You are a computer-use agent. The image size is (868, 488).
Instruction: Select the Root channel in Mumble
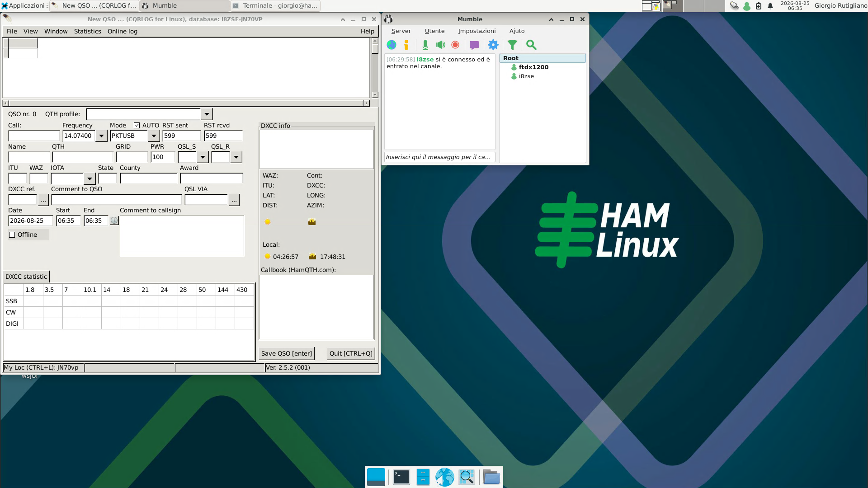(542, 58)
